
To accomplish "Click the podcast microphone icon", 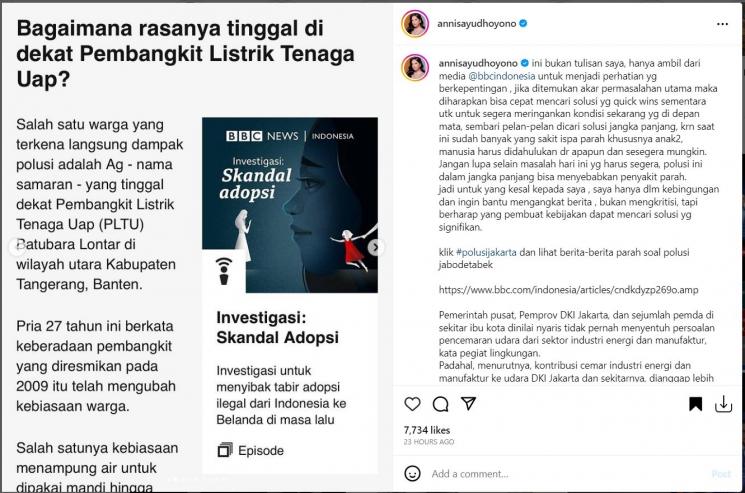I will [224, 271].
